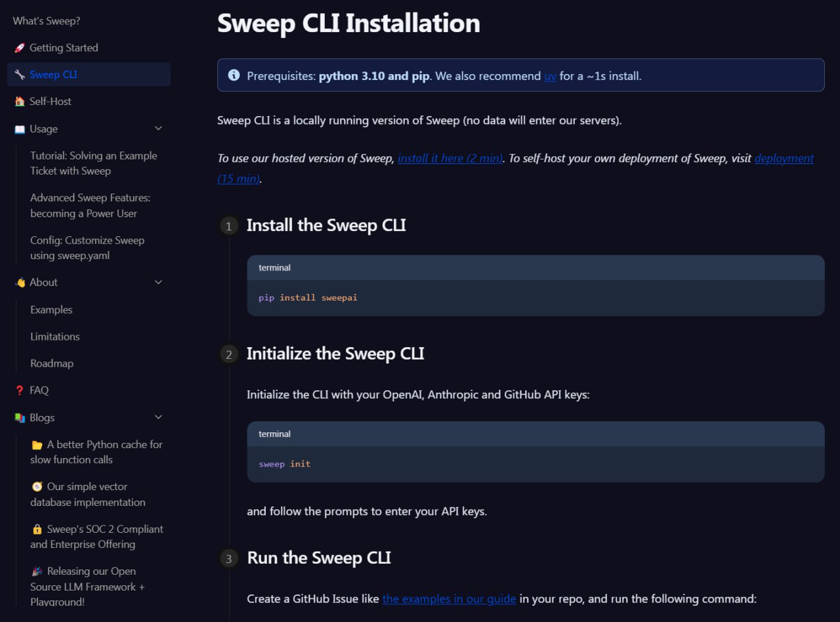Click the 'pip install sweepai' command text

coord(308,298)
